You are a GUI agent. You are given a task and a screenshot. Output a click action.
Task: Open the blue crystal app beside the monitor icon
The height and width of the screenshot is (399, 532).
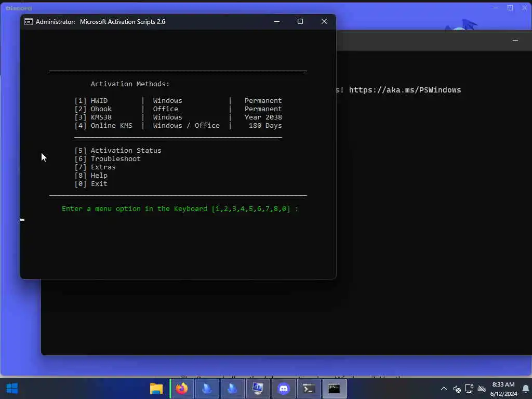pos(232,389)
